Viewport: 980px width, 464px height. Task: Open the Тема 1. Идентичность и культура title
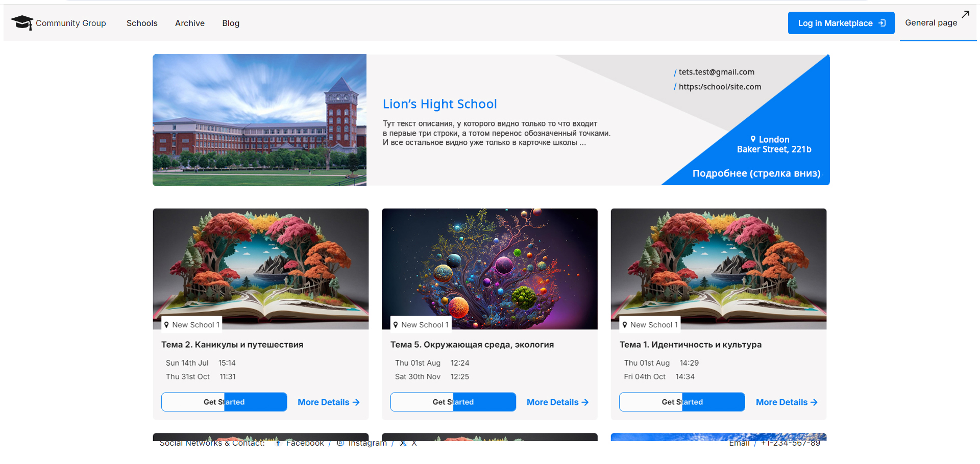690,345
